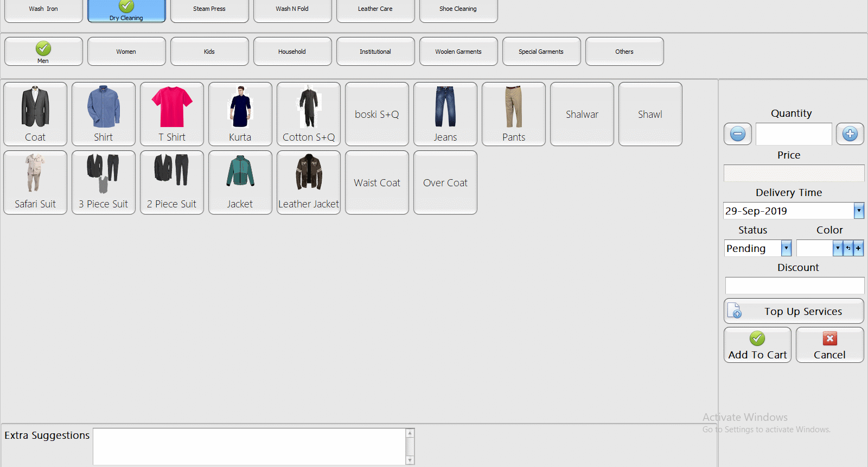Select the Kurta garment
The height and width of the screenshot is (467, 868).
(x=240, y=114)
